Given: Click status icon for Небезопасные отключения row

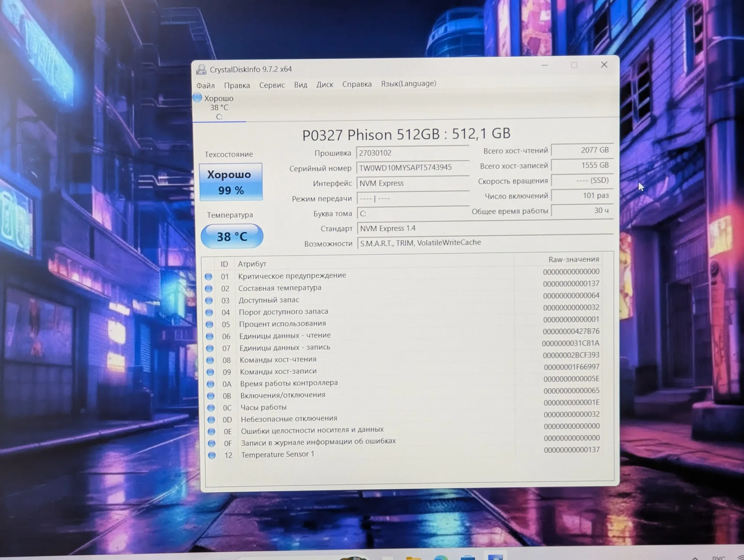Looking at the screenshot, I should [211, 420].
